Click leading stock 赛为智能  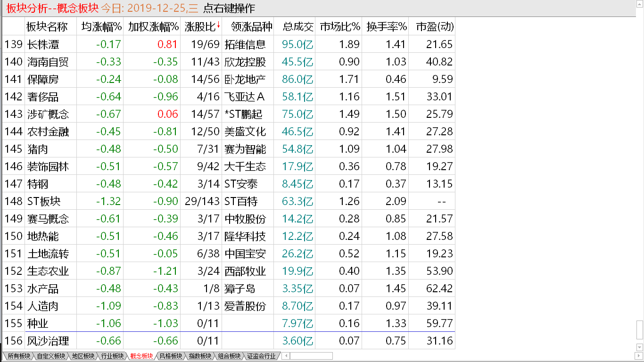point(245,149)
